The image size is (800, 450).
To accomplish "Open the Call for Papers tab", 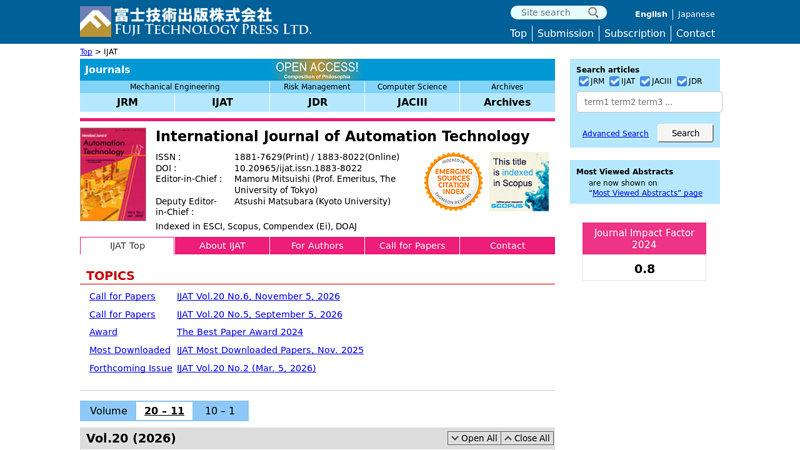I will (412, 246).
